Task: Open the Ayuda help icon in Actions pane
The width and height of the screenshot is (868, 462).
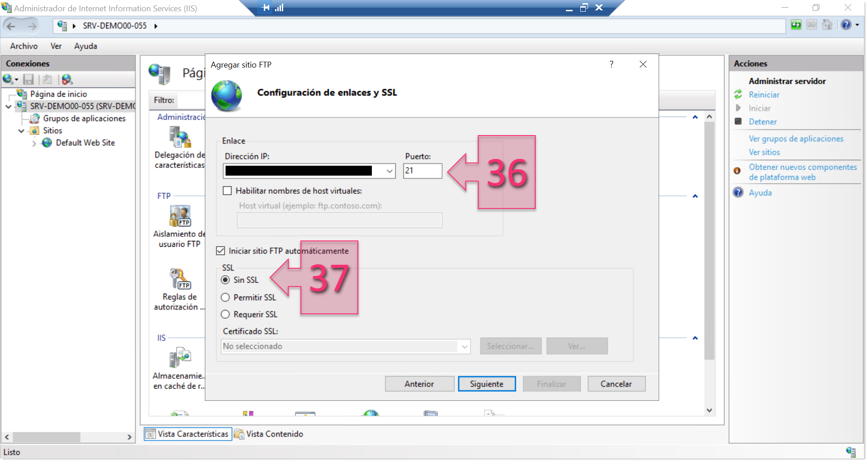Action: (x=738, y=192)
